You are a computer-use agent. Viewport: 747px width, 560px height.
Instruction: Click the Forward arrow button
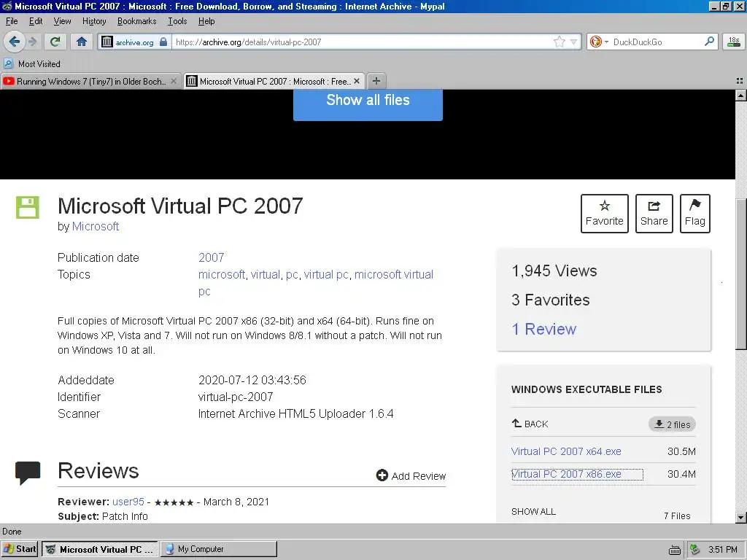32,42
